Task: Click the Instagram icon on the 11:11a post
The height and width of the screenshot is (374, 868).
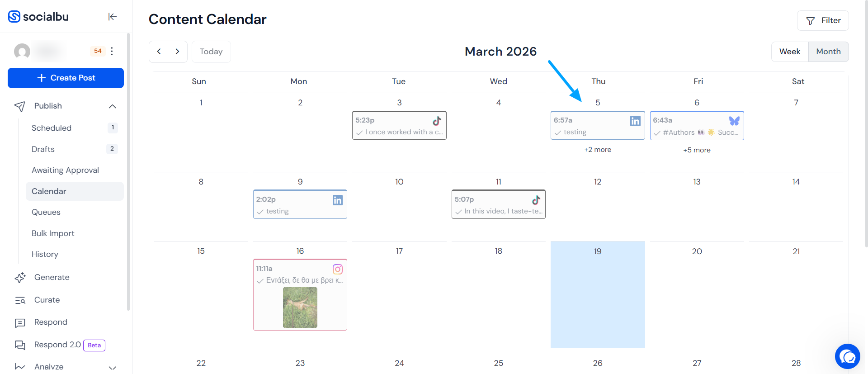Action: click(x=338, y=269)
